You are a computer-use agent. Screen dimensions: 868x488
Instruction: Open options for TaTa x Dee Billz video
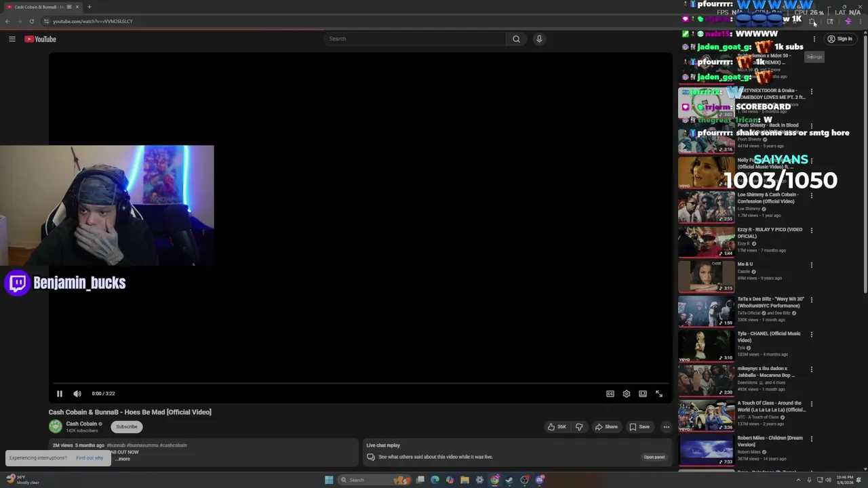click(x=811, y=300)
